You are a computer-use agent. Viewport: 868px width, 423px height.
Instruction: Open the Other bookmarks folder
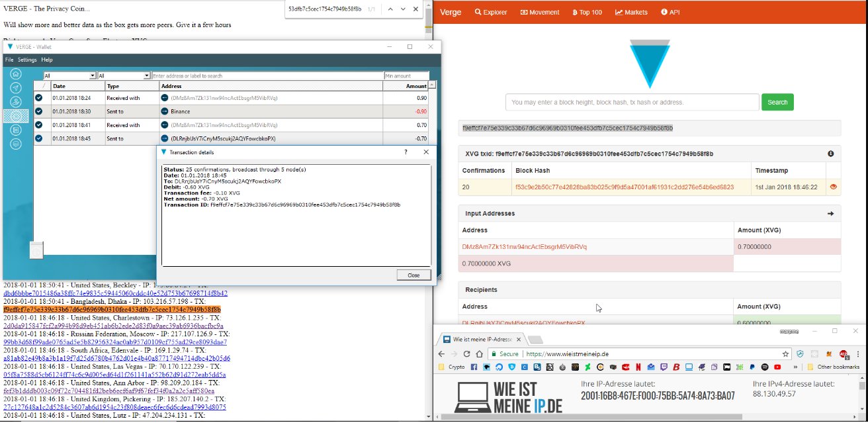coord(833,367)
